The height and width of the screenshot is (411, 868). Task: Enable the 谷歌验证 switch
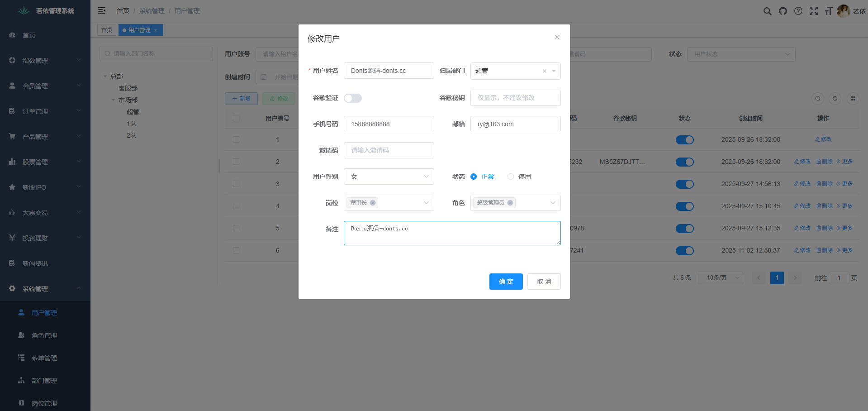point(352,98)
